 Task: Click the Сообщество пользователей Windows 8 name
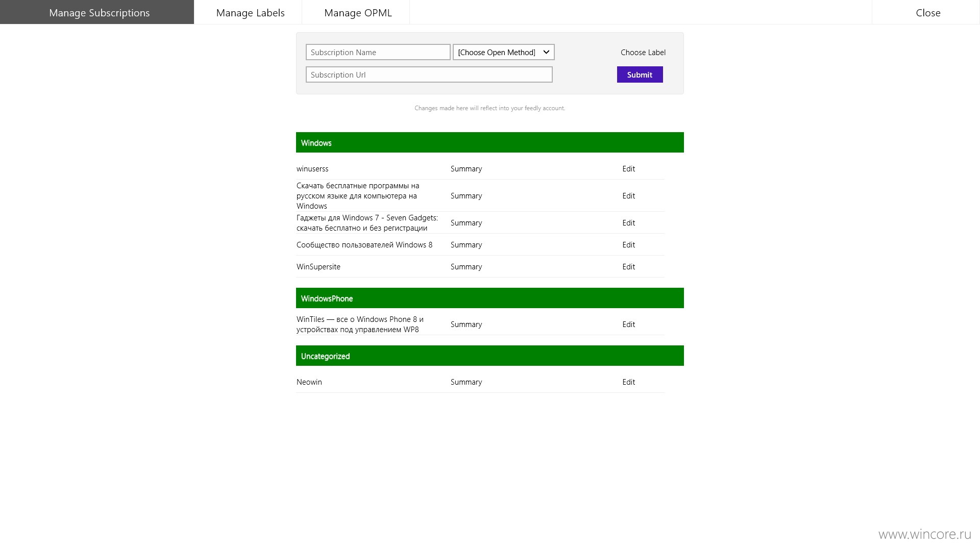pyautogui.click(x=364, y=245)
